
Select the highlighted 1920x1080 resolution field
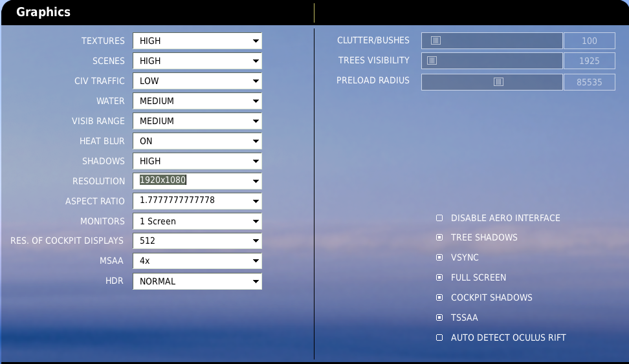point(163,180)
